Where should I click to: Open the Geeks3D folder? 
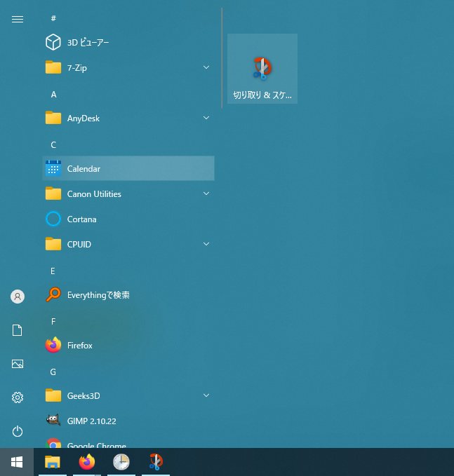[x=128, y=395]
